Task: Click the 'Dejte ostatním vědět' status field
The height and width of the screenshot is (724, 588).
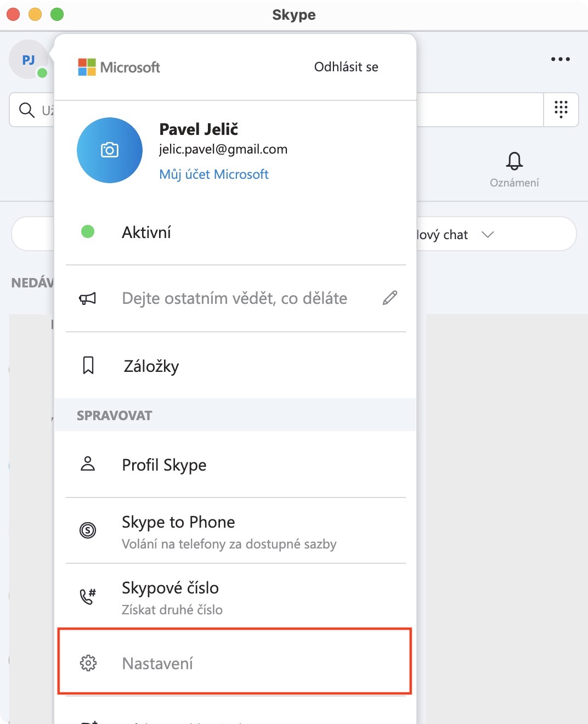Action: coord(234,298)
